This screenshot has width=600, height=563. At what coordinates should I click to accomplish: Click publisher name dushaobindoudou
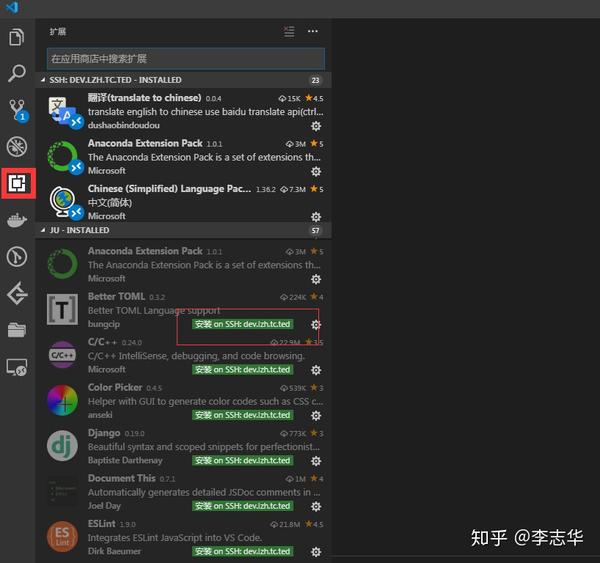[x=124, y=125]
